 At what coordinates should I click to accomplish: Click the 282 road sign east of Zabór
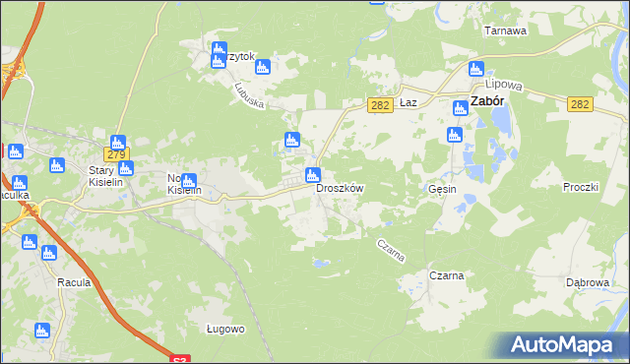[580, 104]
